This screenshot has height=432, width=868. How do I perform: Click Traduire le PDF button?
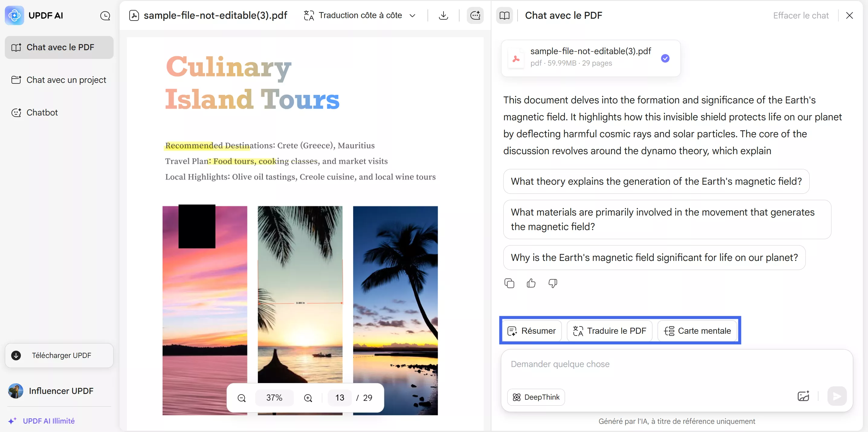609,331
